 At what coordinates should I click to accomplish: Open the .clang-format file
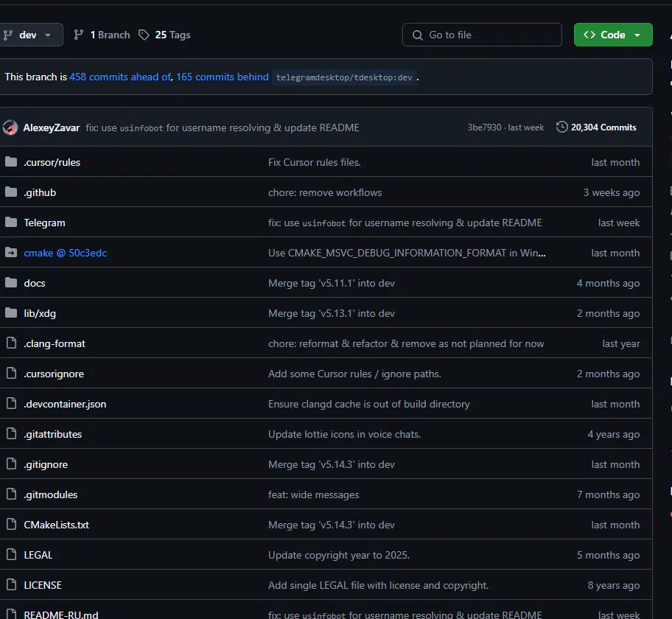point(55,344)
